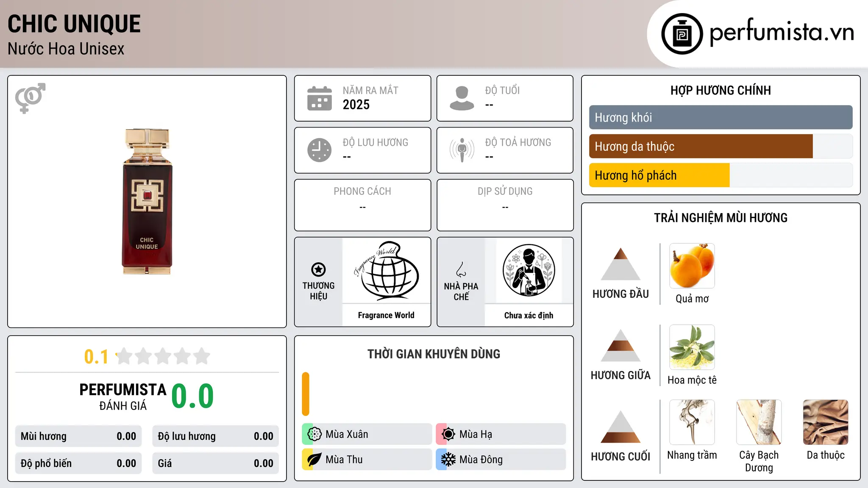Click the star badge icon above Thương hiệu
This screenshot has height=488, width=868.
(318, 269)
